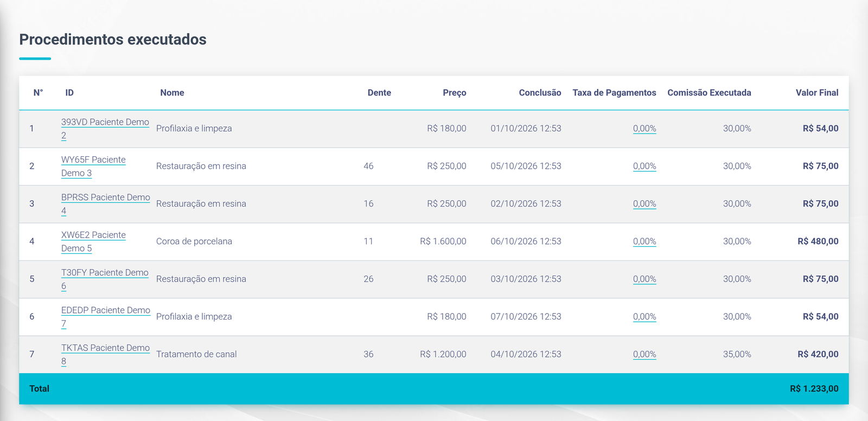Image resolution: width=868 pixels, height=421 pixels.
Task: Click the "XW6E2 Paciente Demo 5" link
Action: tap(93, 241)
